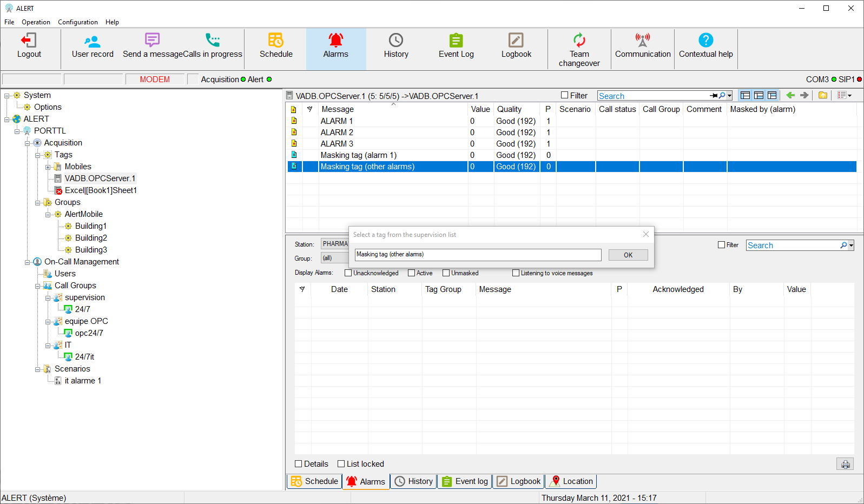The height and width of the screenshot is (504, 864).
Task: Open the Configuration menu
Action: 78,22
